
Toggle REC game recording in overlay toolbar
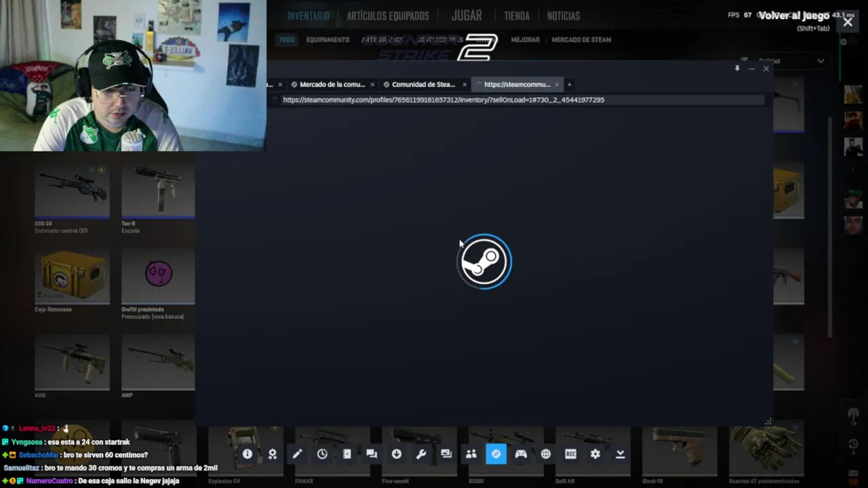coord(570,454)
